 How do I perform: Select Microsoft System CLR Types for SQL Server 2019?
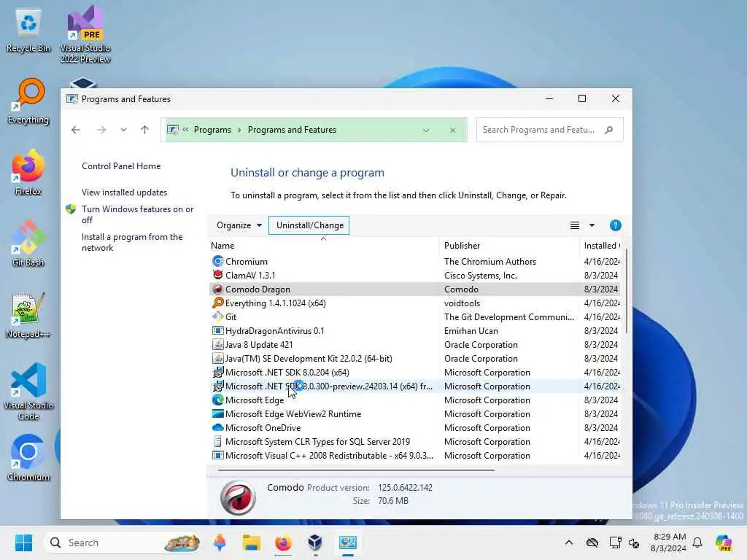tap(414, 441)
